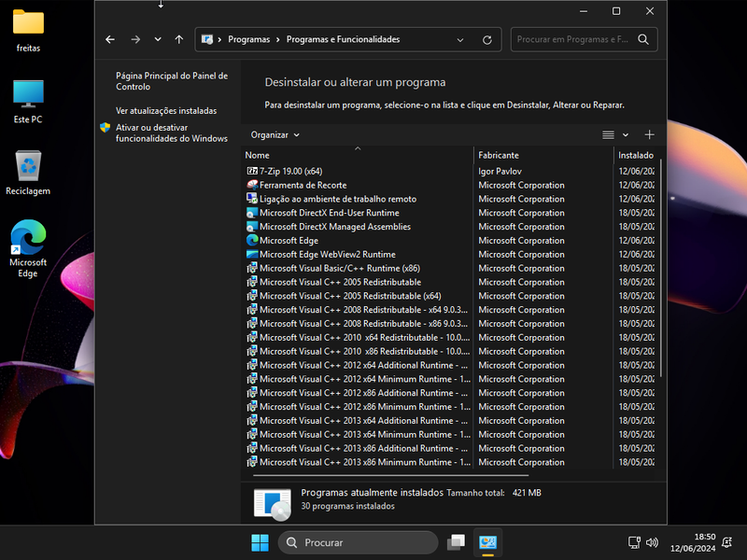This screenshot has width=747, height=560.
Task: Open Página Principal do Painel de Controlo
Action: pos(172,81)
